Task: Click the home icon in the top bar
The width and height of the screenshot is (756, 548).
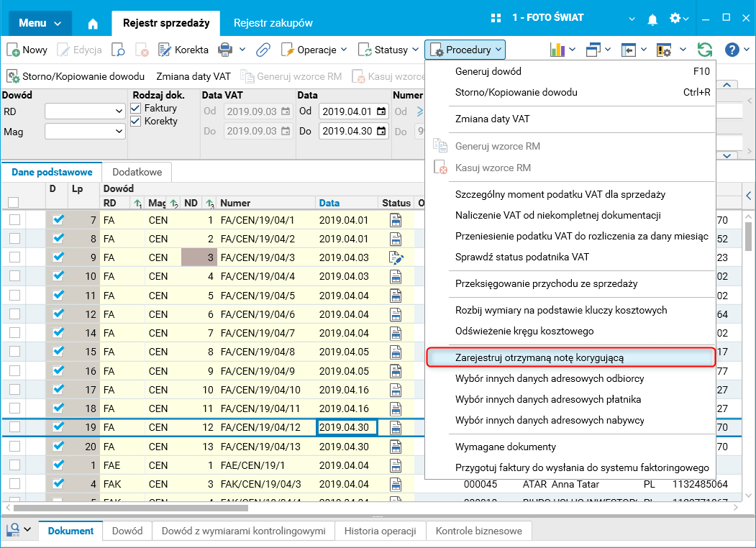Action: coord(93,23)
